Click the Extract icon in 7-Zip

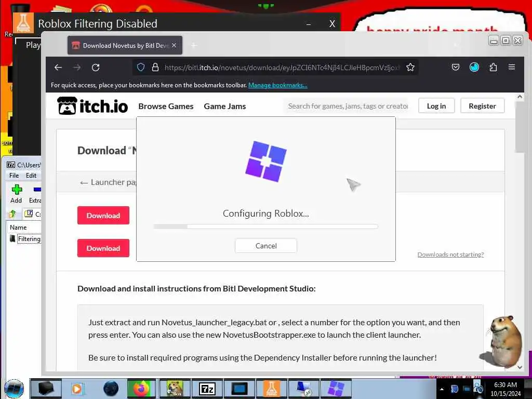(35, 194)
